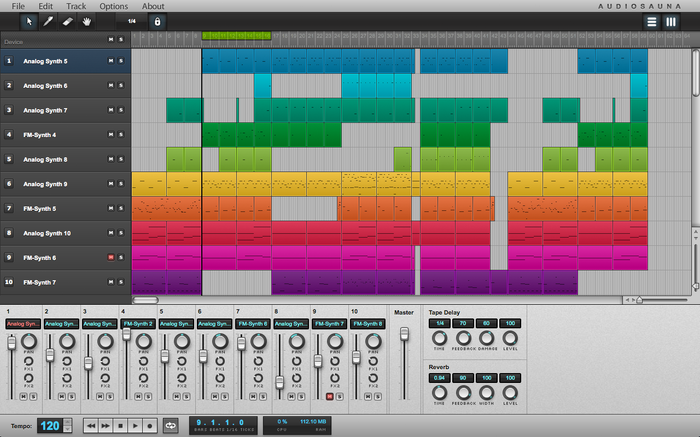
Task: Select the arrow pointer tool
Action: click(x=28, y=20)
